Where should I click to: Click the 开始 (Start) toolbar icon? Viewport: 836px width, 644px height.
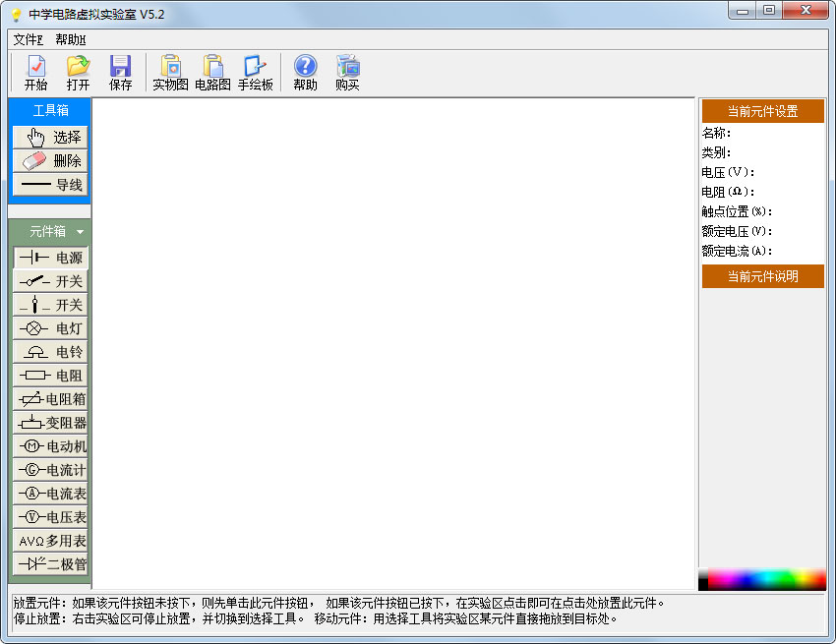35,73
